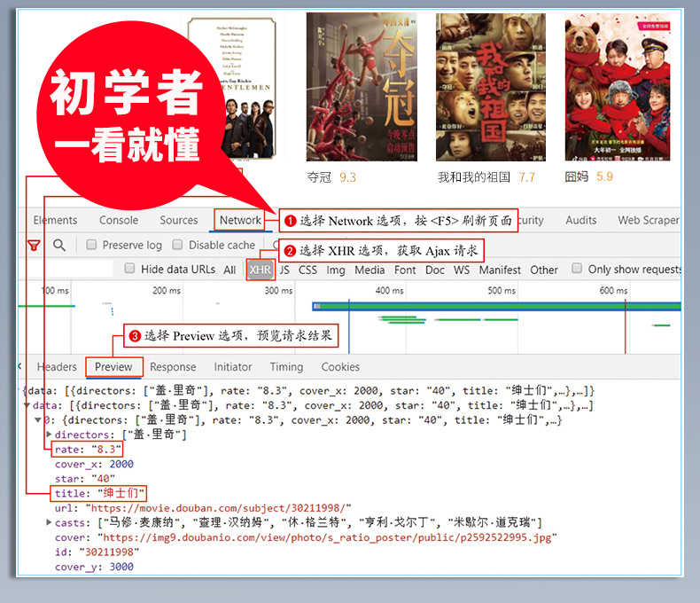Switch to the Web Scraper tab

649,220
